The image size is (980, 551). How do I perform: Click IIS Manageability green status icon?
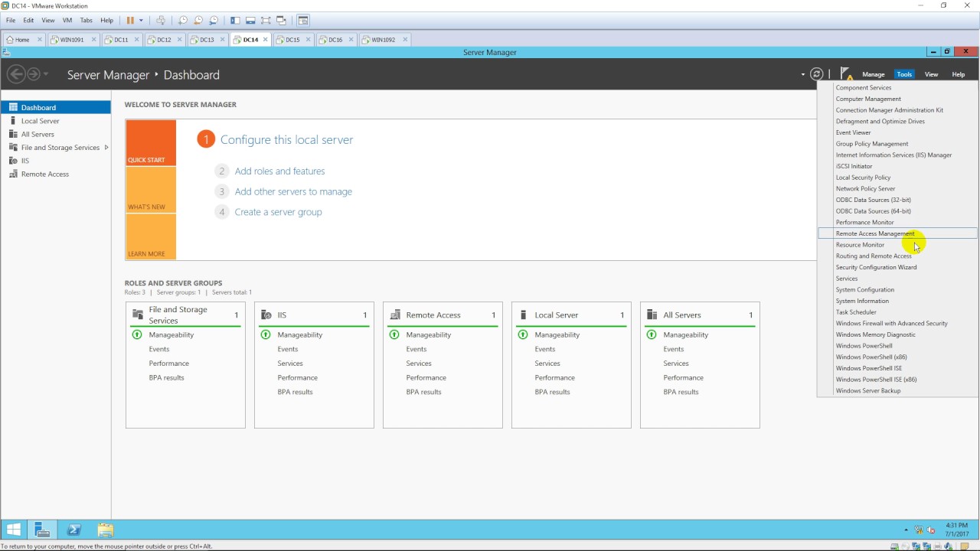[x=266, y=334]
